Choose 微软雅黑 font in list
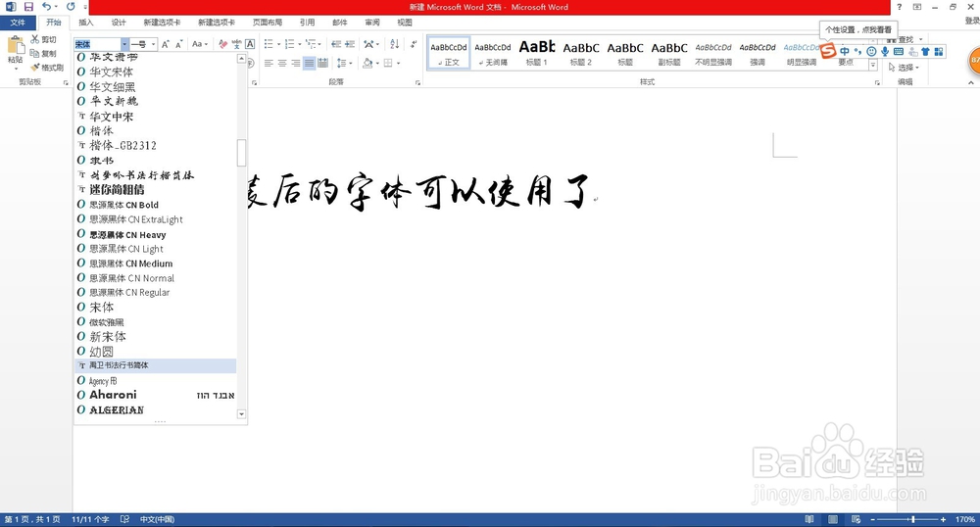The height and width of the screenshot is (527, 980). tap(155, 321)
